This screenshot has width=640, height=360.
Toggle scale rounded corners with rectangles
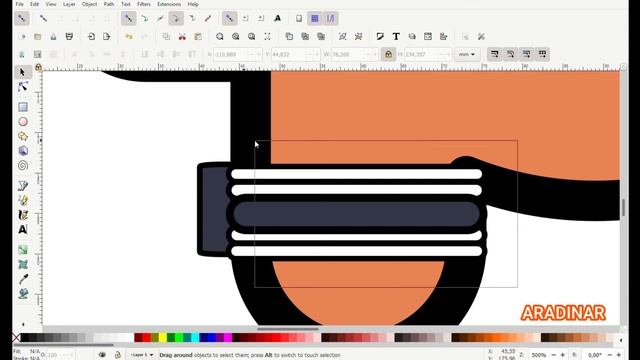coord(510,54)
